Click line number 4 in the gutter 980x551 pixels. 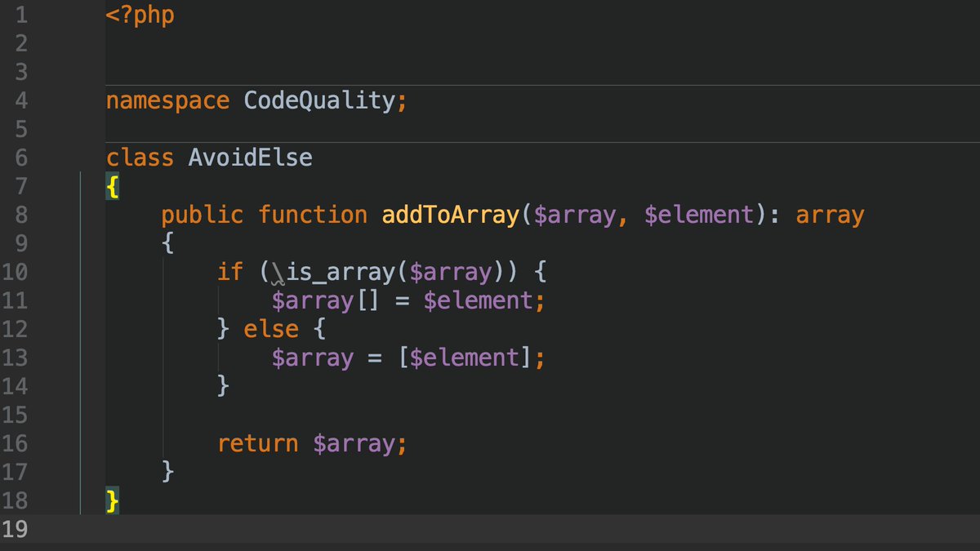point(21,101)
